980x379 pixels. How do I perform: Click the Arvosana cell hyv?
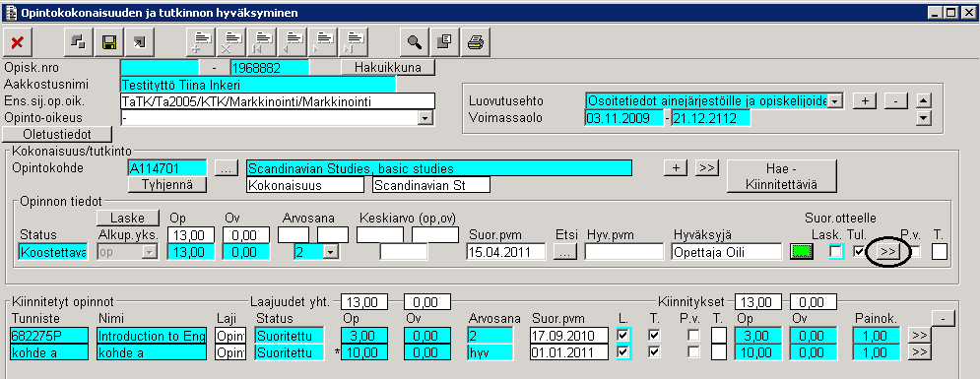pyautogui.click(x=490, y=352)
